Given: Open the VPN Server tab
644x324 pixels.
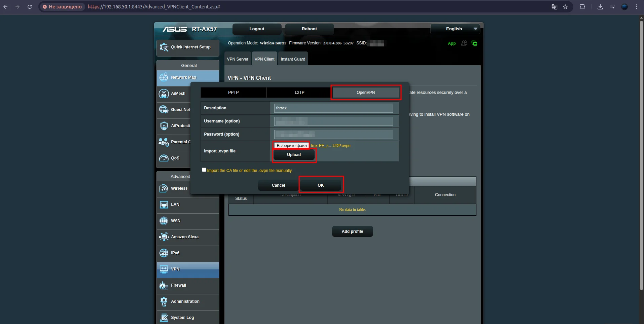Looking at the screenshot, I should click(x=237, y=59).
